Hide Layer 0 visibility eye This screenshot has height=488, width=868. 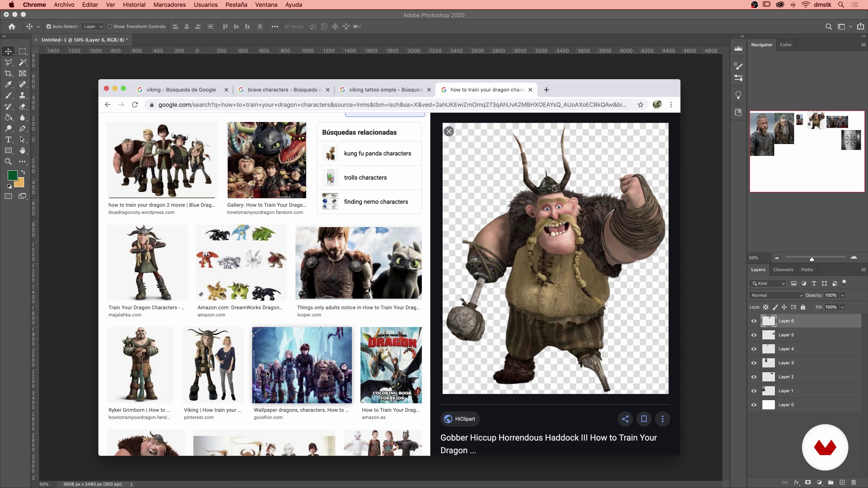754,405
